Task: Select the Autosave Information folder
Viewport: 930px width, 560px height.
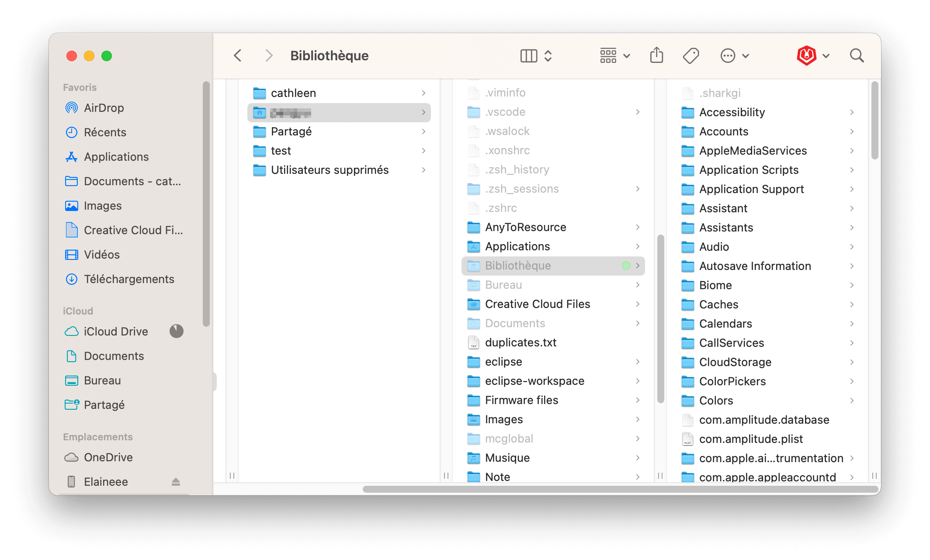Action: pos(767,266)
